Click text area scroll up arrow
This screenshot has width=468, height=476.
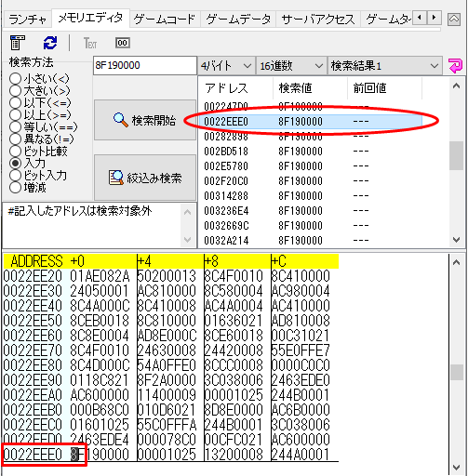[x=187, y=213]
